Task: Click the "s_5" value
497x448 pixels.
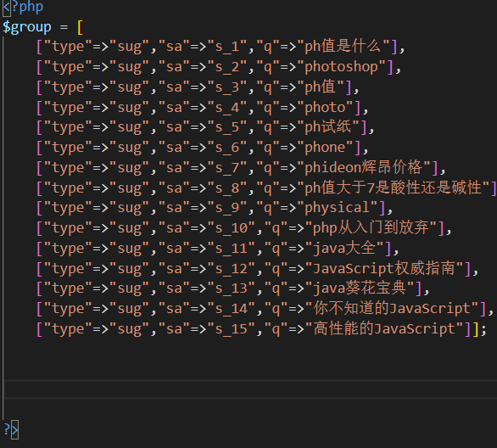Action: click(x=227, y=127)
